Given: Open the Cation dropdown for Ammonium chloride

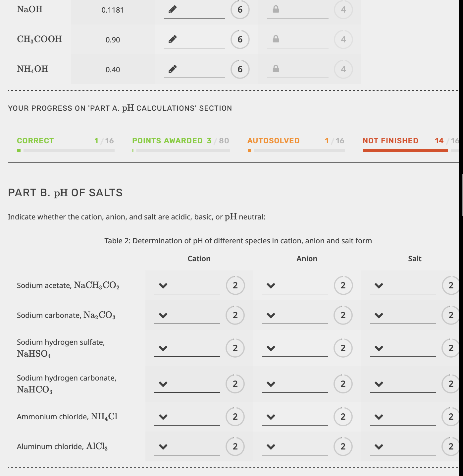Looking at the screenshot, I should click(163, 417).
